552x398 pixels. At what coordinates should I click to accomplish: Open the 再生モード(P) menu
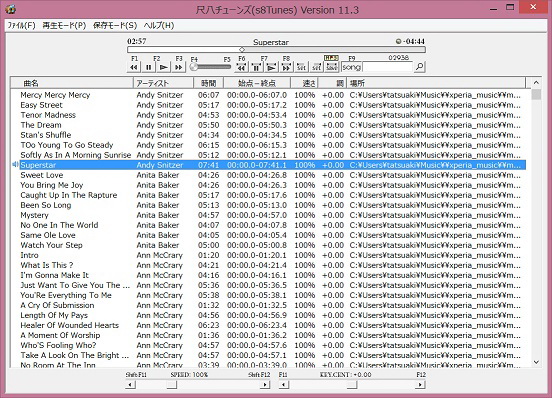(x=64, y=25)
